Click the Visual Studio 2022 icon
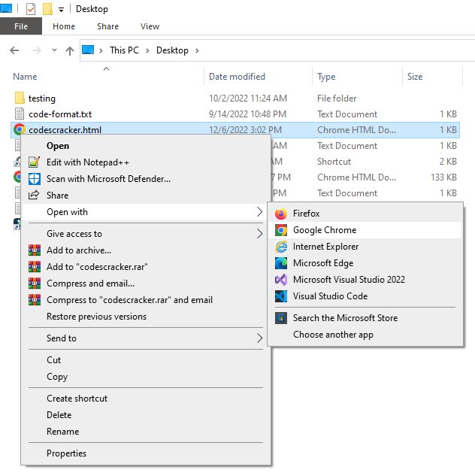The height and width of the screenshot is (476, 475). click(281, 280)
